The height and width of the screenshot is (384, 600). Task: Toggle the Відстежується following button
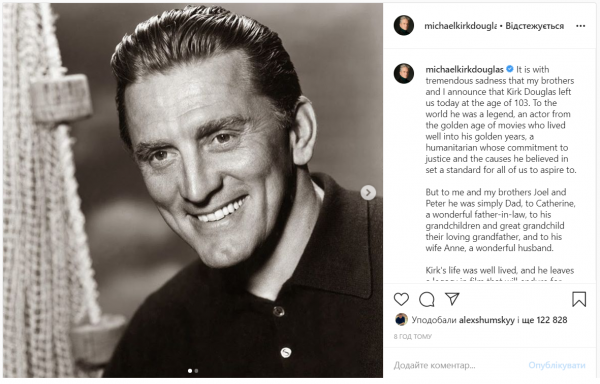point(535,26)
